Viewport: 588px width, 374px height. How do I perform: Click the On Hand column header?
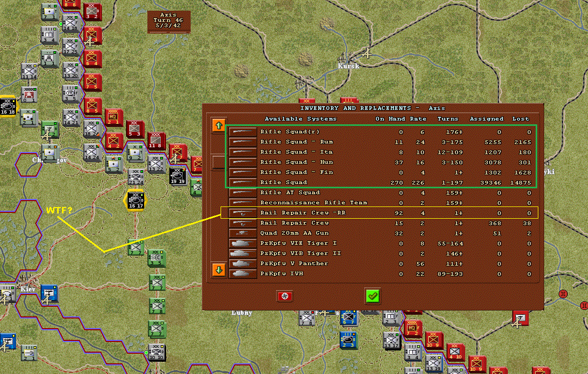coord(390,119)
